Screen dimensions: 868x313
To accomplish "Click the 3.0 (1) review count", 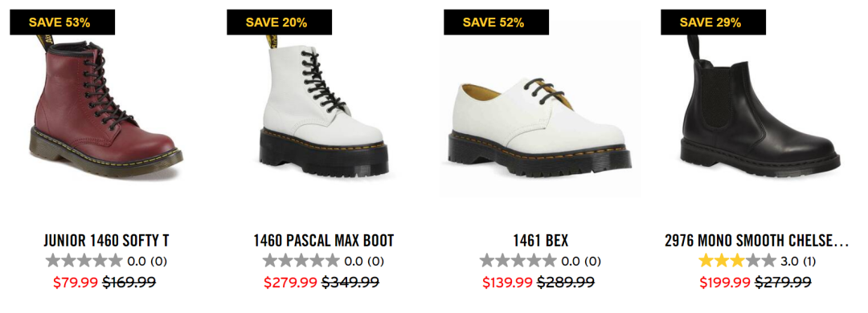I will 798,261.
